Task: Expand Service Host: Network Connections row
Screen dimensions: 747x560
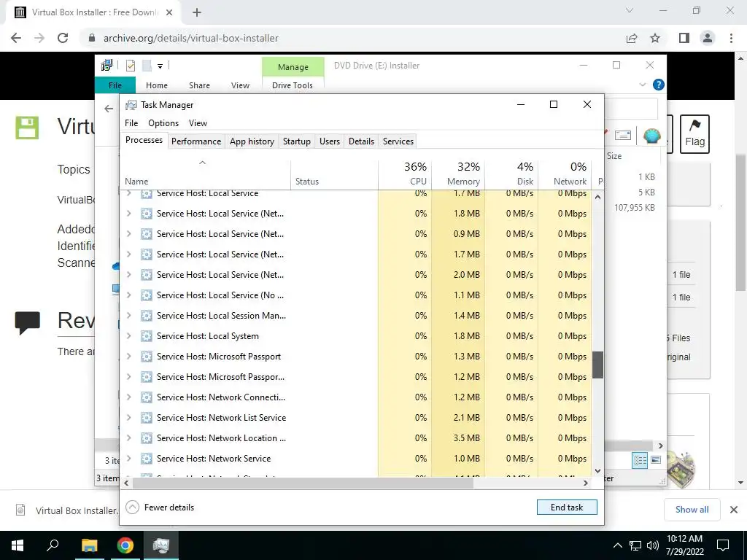Action: click(128, 397)
